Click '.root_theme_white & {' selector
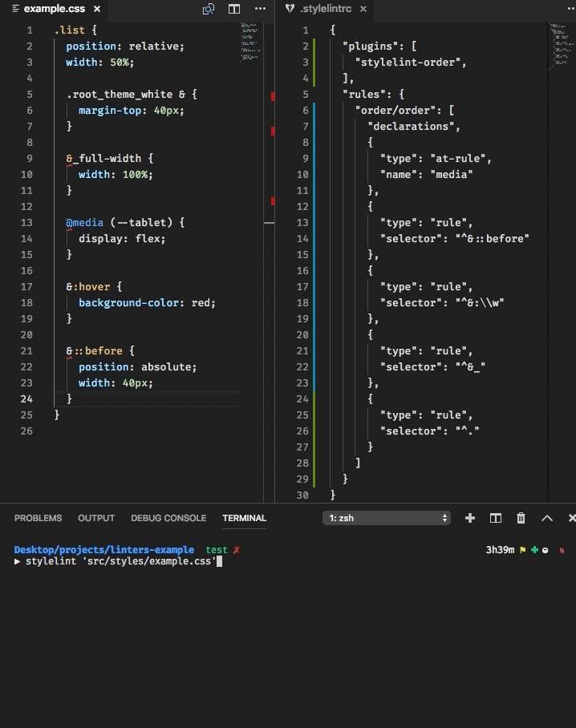The width and height of the screenshot is (576, 728). (132, 95)
